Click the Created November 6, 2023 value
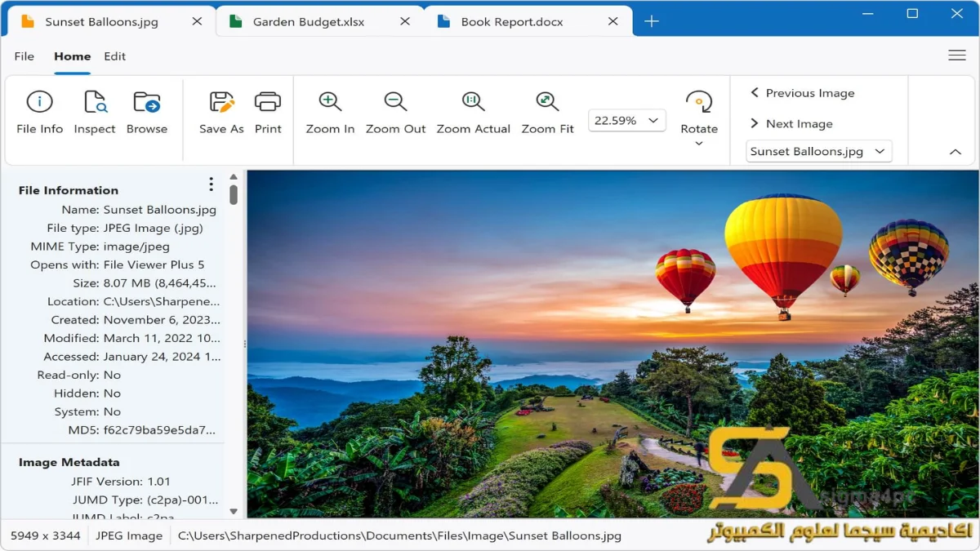 pos(162,320)
